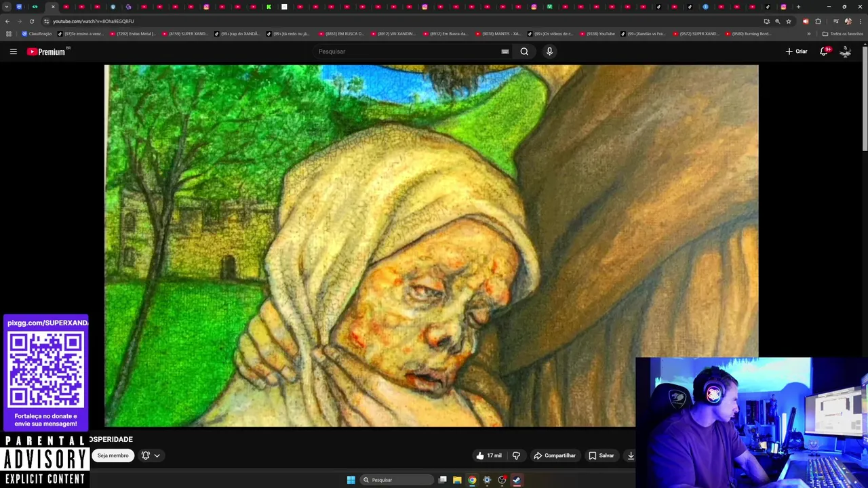Open Chrome profile avatar
This screenshot has height=488, width=868.
coord(848,21)
